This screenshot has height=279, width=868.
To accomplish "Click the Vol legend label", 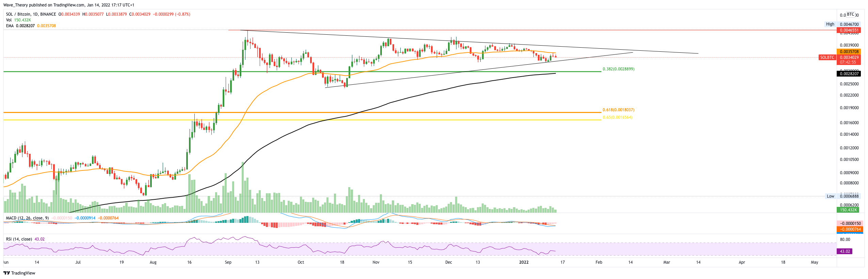I will pos(9,20).
